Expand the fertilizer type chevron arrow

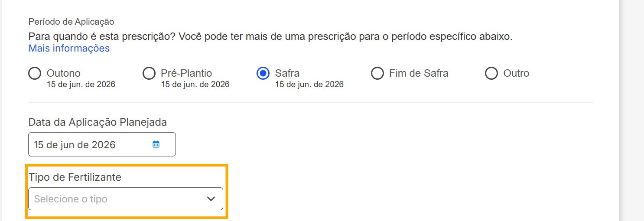211,199
